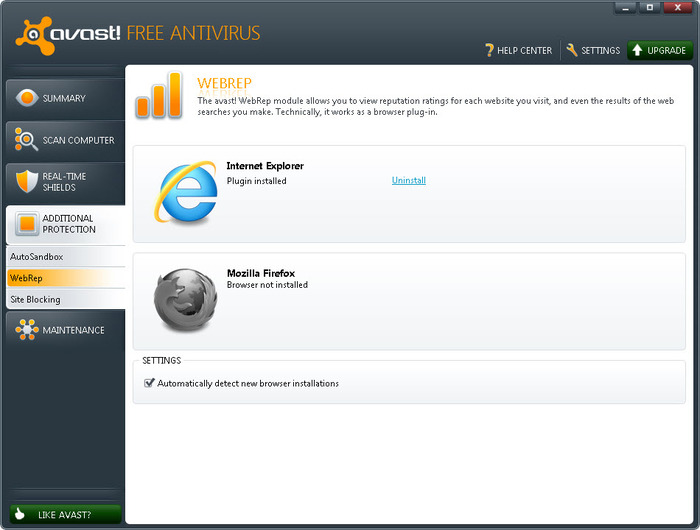Click the WebRep orange bars icon
Screen dimensions: 700x530
158,95
